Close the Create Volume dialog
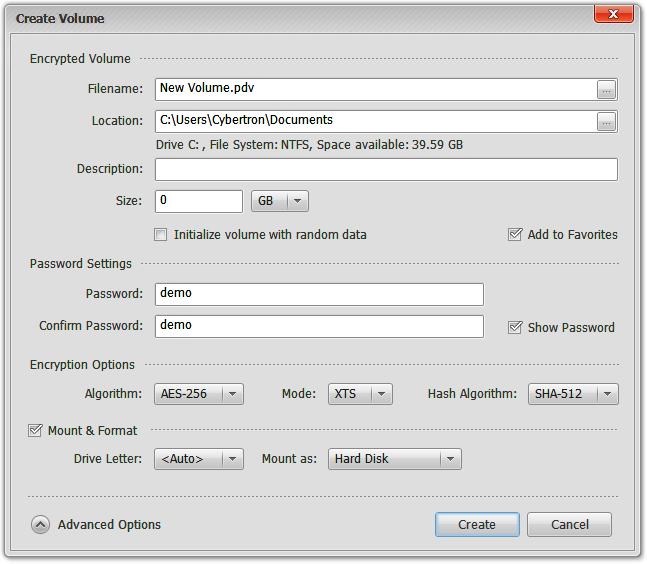The image size is (647, 564). coord(614,14)
